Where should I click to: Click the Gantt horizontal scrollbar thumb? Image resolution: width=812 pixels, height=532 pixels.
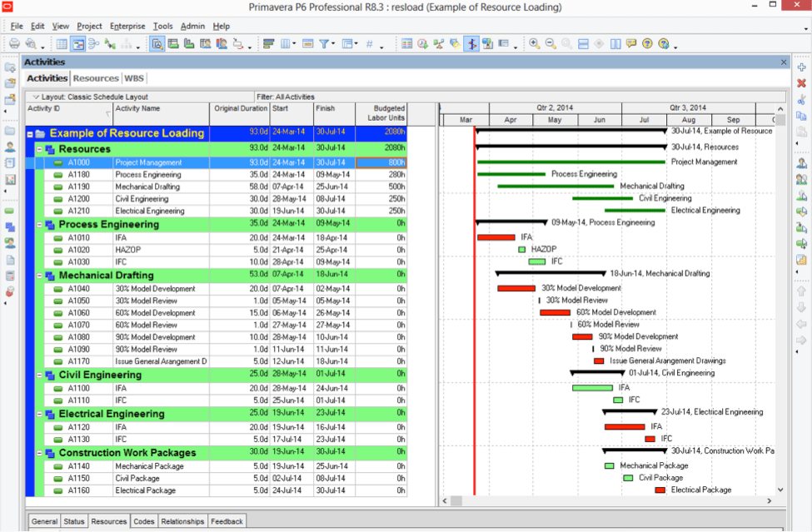456,501
